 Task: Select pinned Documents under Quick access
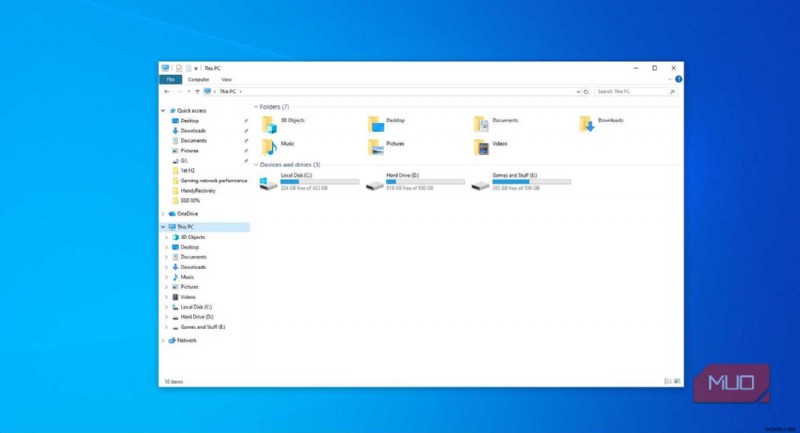193,141
